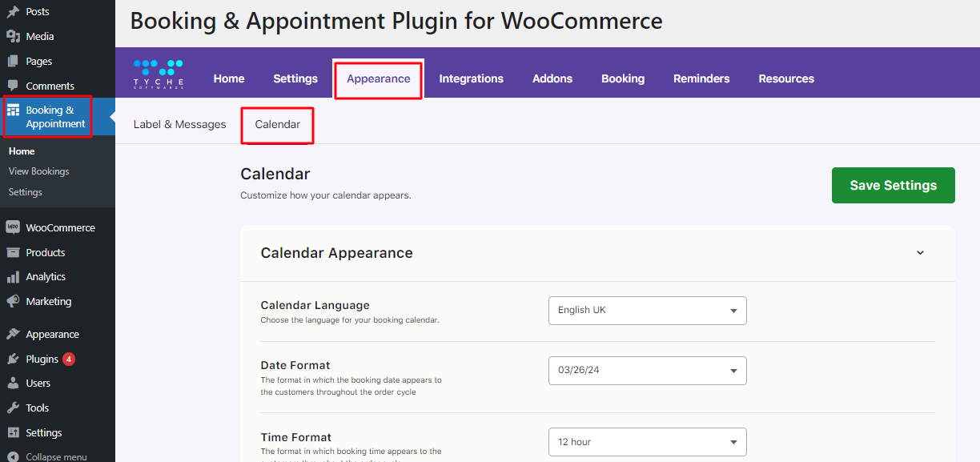Viewport: 980px width, 462px height.
Task: Click the Tyche Softwares logo
Action: pos(159,73)
